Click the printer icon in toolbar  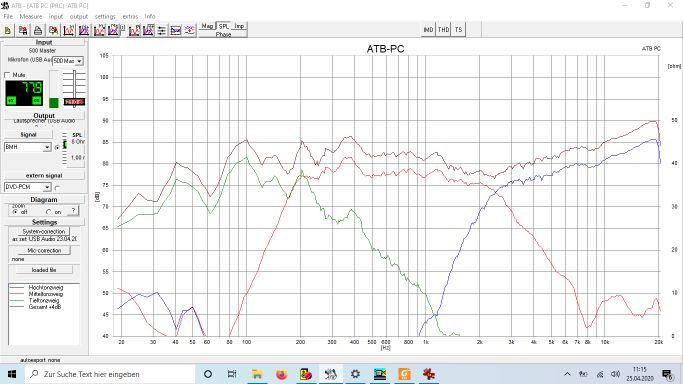(38, 30)
